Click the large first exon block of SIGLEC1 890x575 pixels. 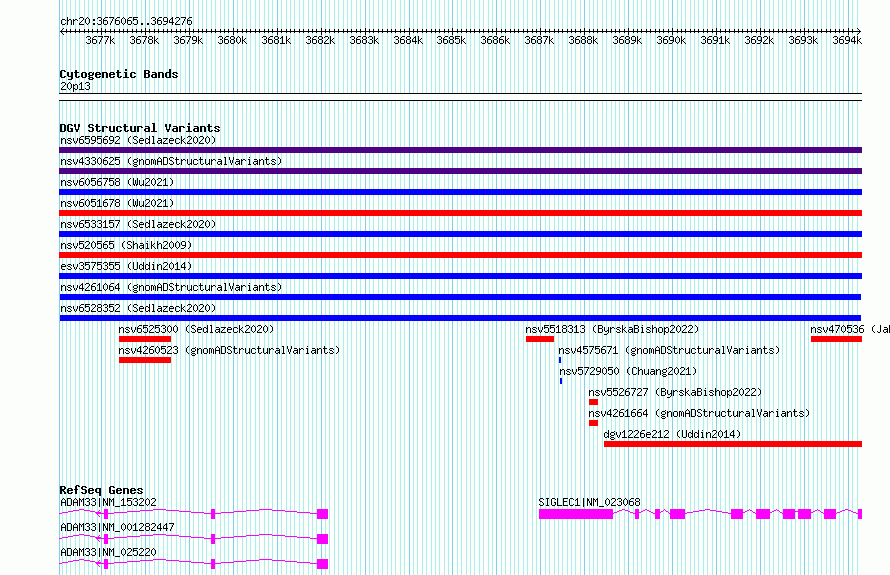576,514
